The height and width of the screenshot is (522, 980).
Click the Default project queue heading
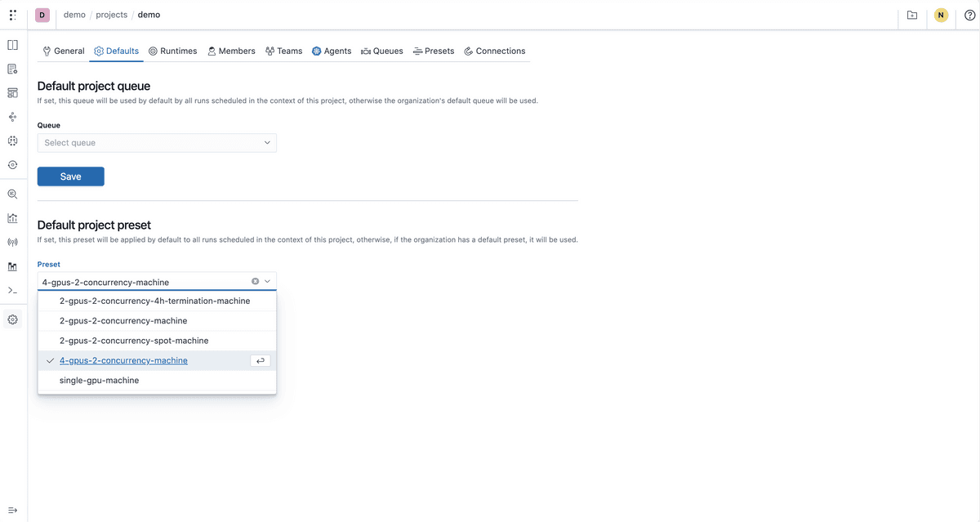[x=94, y=86]
